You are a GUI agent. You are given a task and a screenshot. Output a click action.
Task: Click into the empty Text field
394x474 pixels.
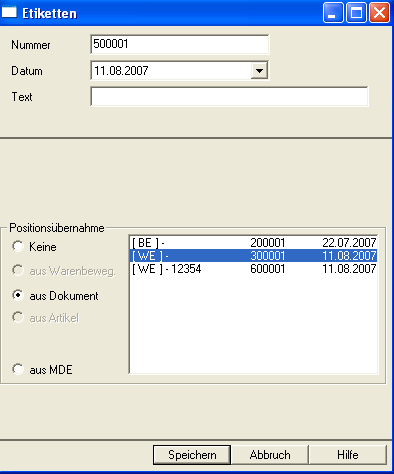(229, 97)
